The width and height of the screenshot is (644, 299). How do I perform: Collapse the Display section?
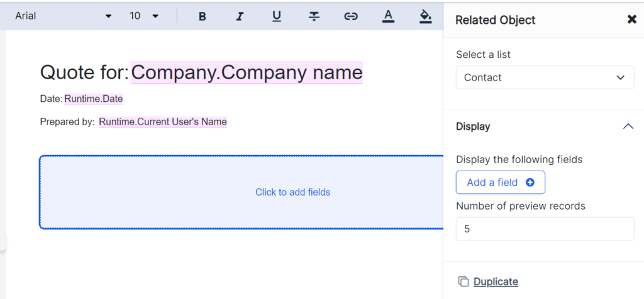click(628, 127)
